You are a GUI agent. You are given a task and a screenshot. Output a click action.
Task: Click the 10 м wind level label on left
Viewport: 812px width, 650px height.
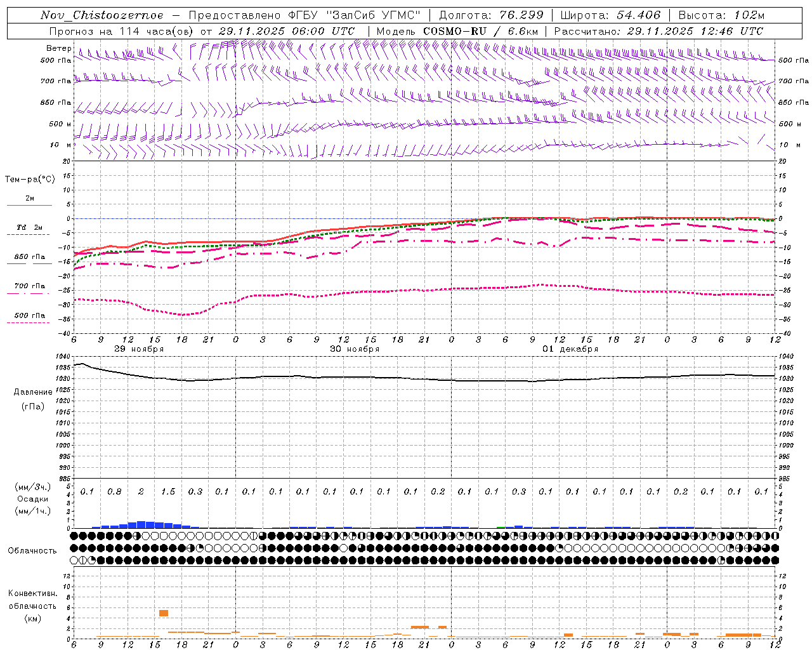[60, 145]
